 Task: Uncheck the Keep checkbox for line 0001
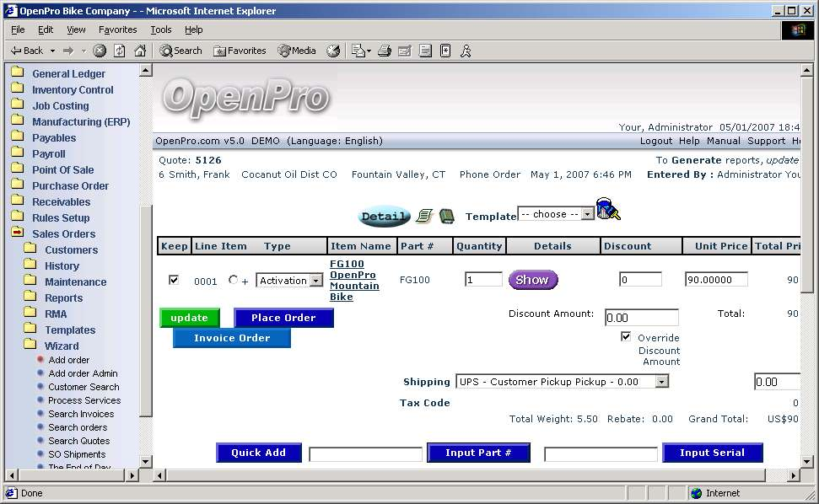tap(174, 280)
